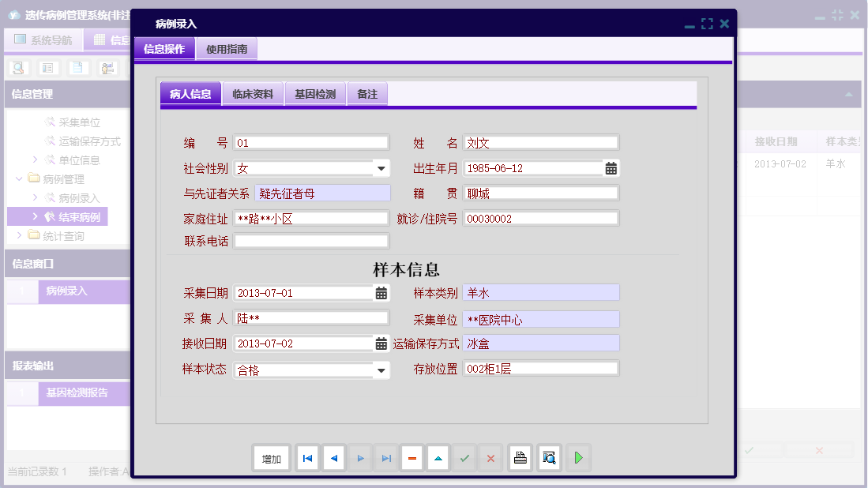Jump to first record with the navigation icon
The height and width of the screenshot is (488, 868).
point(307,457)
